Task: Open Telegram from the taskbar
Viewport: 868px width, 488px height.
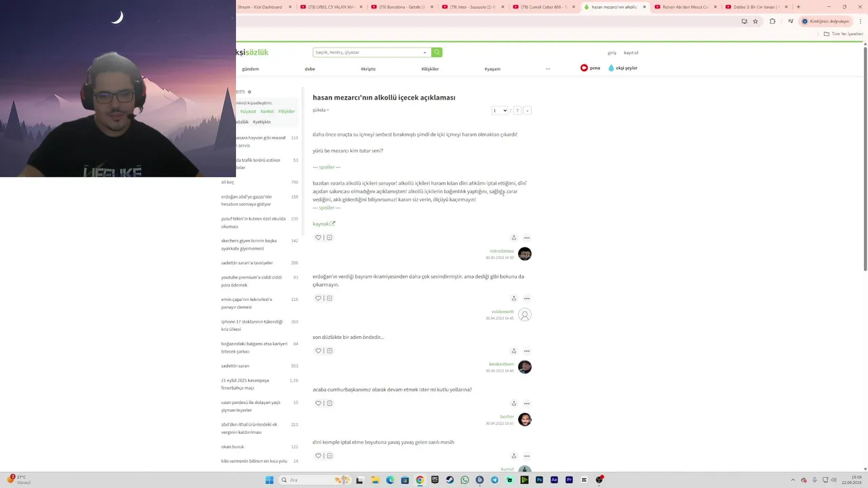Action: (x=494, y=480)
